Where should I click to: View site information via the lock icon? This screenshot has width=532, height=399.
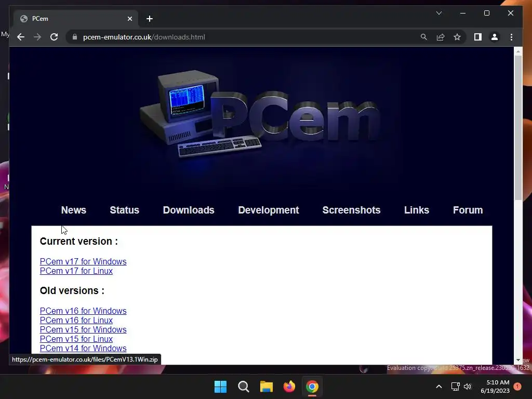75,37
